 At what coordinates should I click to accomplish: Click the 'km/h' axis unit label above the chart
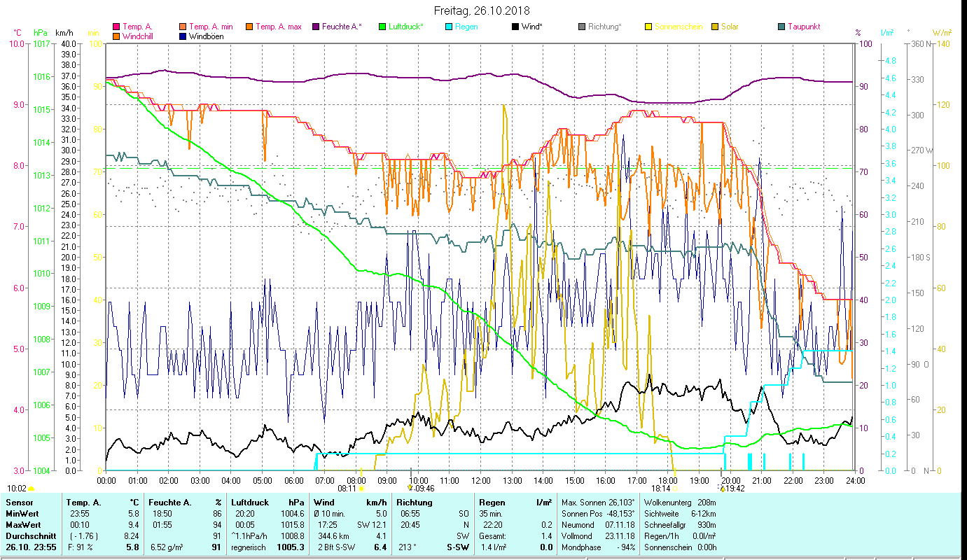tap(64, 32)
